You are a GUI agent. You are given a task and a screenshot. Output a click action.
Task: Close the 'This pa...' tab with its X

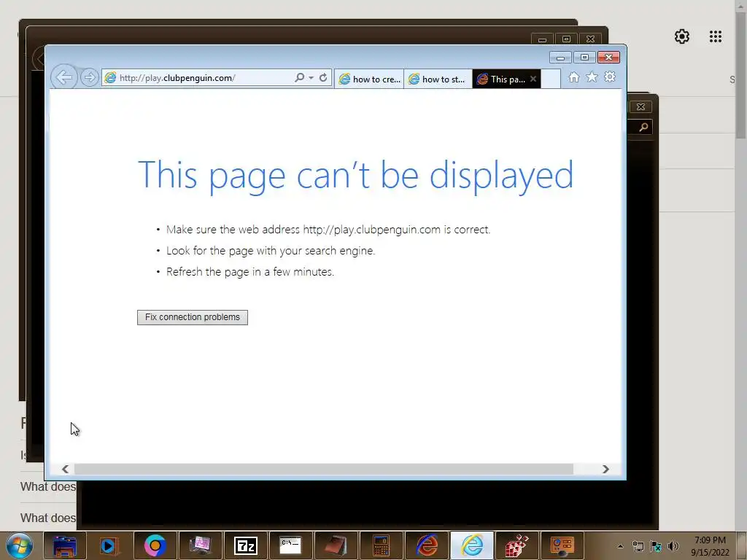533,79
